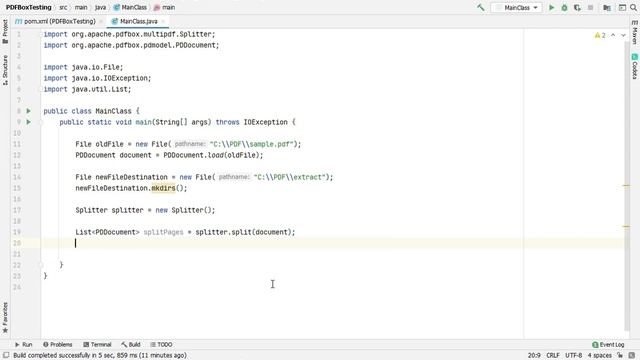Click the Splitter import statement on line 1
Viewport: 640px width, 360px height.
129,34
